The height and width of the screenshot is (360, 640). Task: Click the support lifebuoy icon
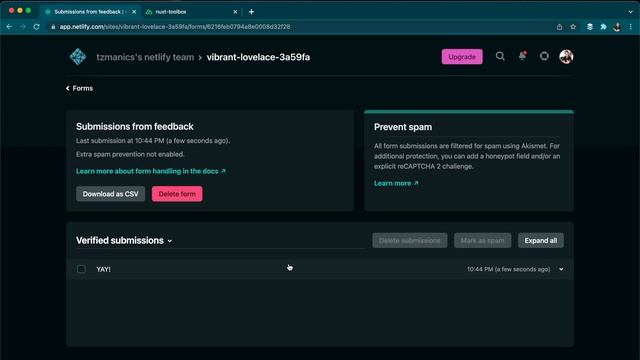pos(544,56)
